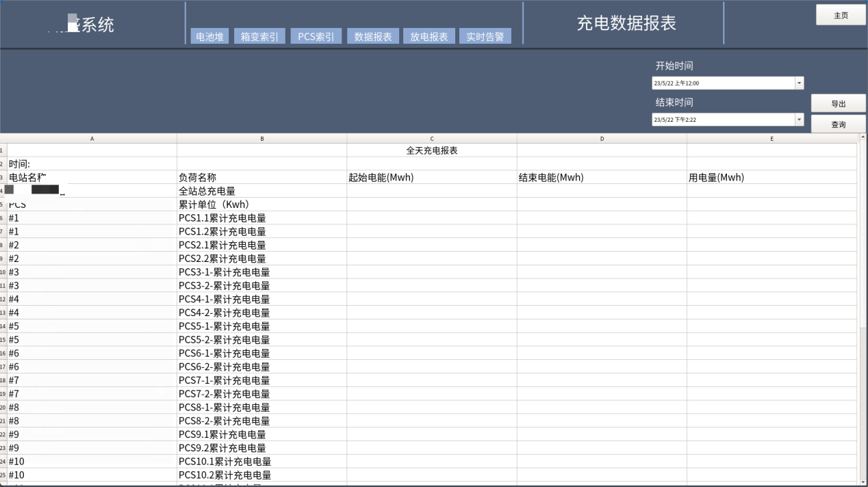This screenshot has height=487, width=868.
Task: Select spreadsheet column header C
Action: point(432,138)
